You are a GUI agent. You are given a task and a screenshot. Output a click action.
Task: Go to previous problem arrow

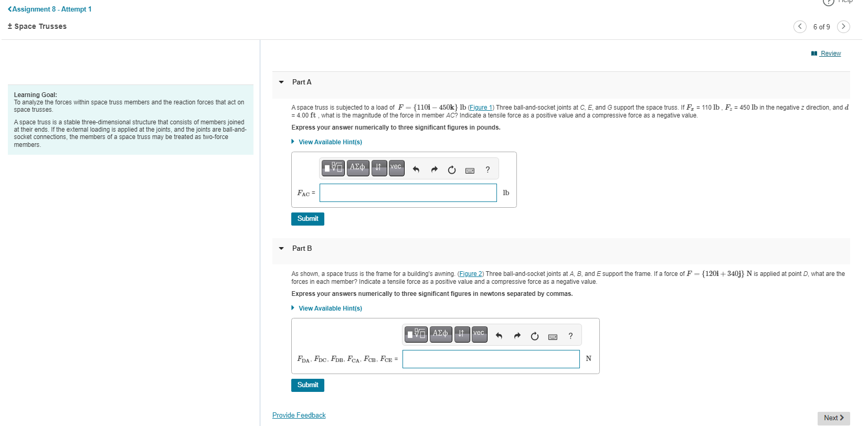800,26
